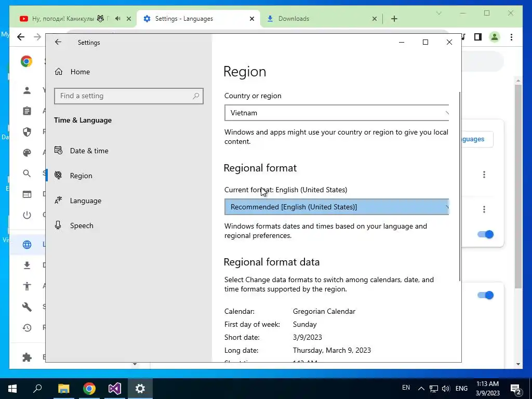Open System wrench icon in Chrome settings

[x=27, y=307]
